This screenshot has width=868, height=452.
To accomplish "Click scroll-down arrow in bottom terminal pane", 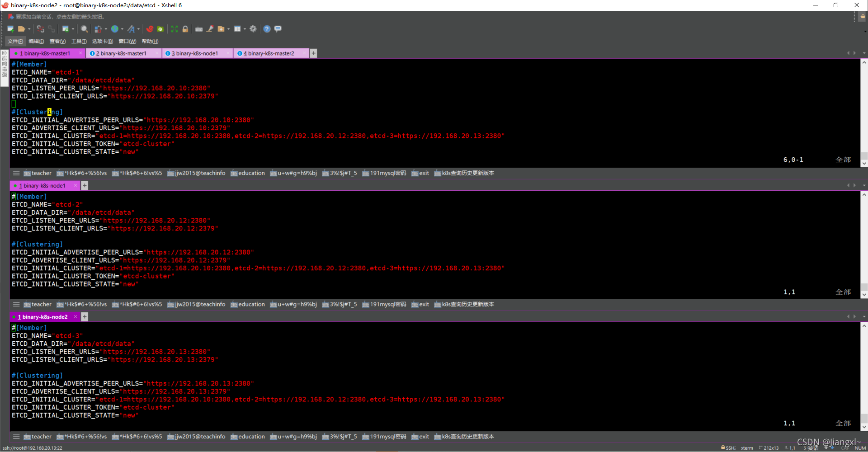I will click(864, 427).
